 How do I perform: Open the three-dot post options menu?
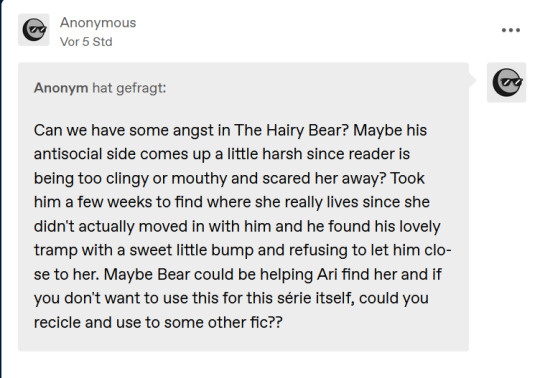[x=511, y=30]
